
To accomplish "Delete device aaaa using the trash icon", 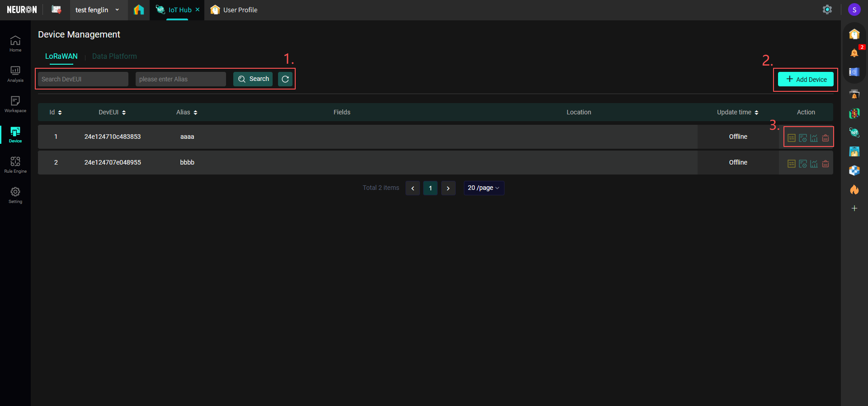I will point(826,138).
